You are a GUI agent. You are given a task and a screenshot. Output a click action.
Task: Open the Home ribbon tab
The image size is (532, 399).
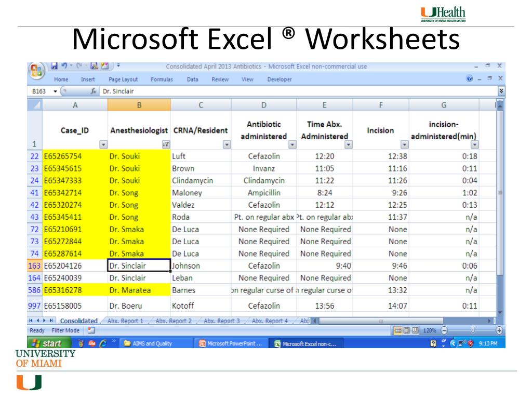point(61,79)
